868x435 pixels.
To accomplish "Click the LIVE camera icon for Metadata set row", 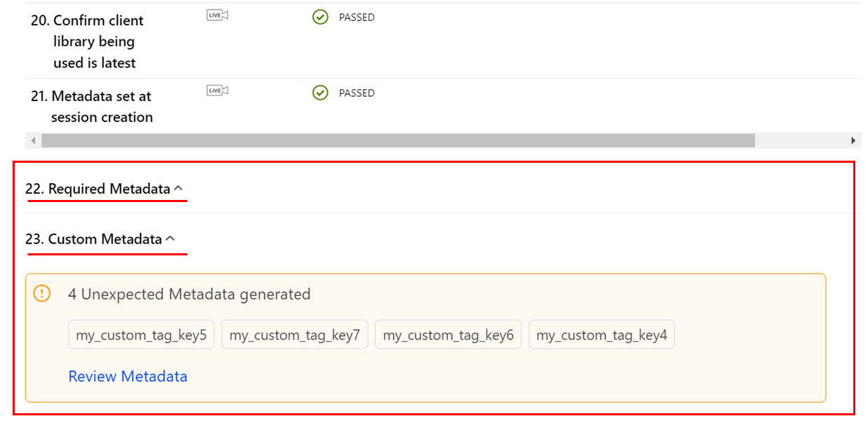I will tap(217, 91).
